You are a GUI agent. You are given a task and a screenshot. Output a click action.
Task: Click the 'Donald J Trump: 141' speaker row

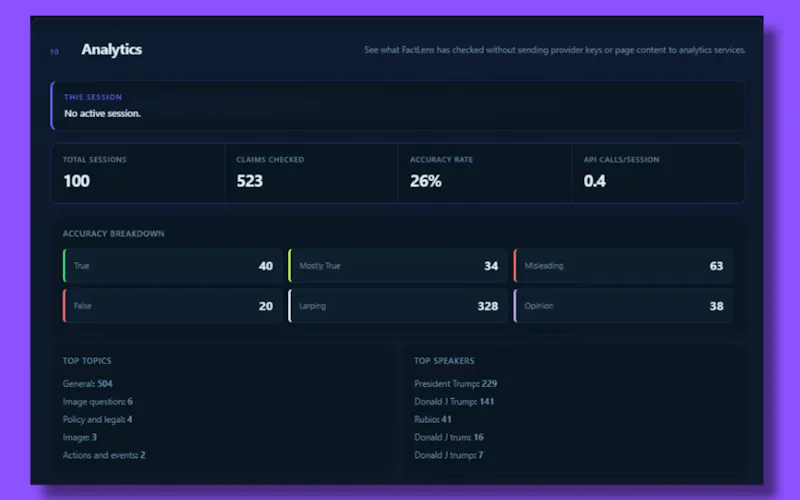point(454,402)
